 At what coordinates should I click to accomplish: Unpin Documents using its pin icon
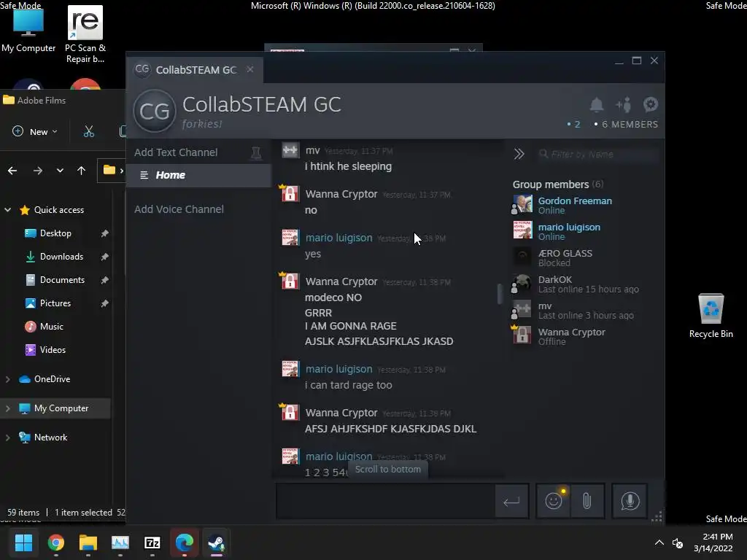pos(104,280)
